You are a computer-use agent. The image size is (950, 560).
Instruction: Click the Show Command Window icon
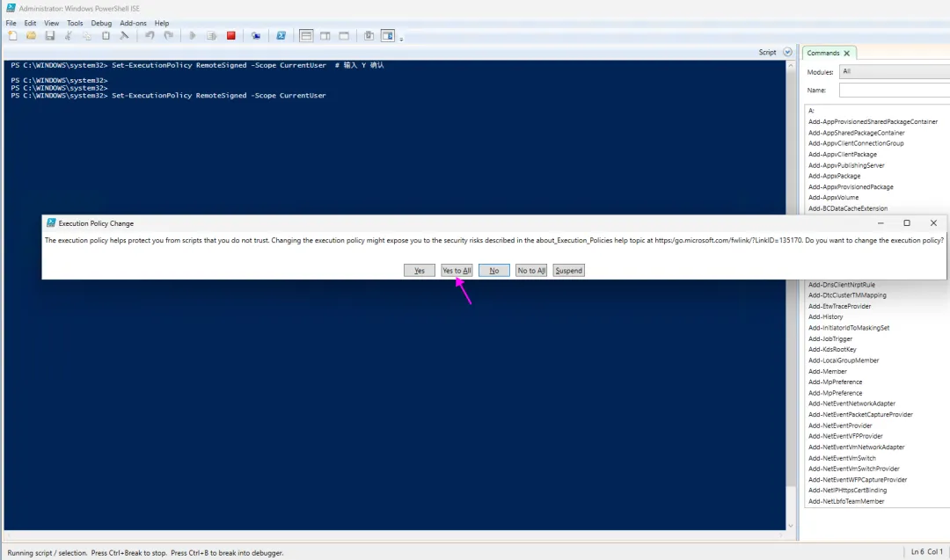[x=369, y=36]
